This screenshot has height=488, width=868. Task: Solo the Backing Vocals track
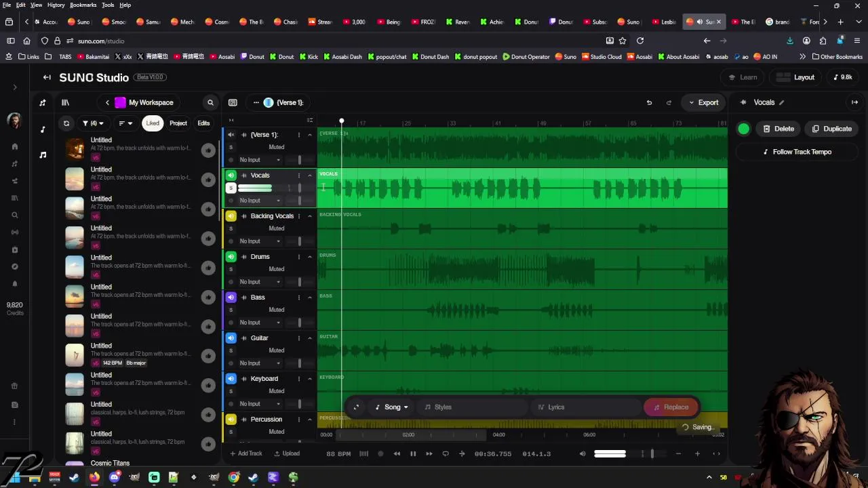[231, 228]
